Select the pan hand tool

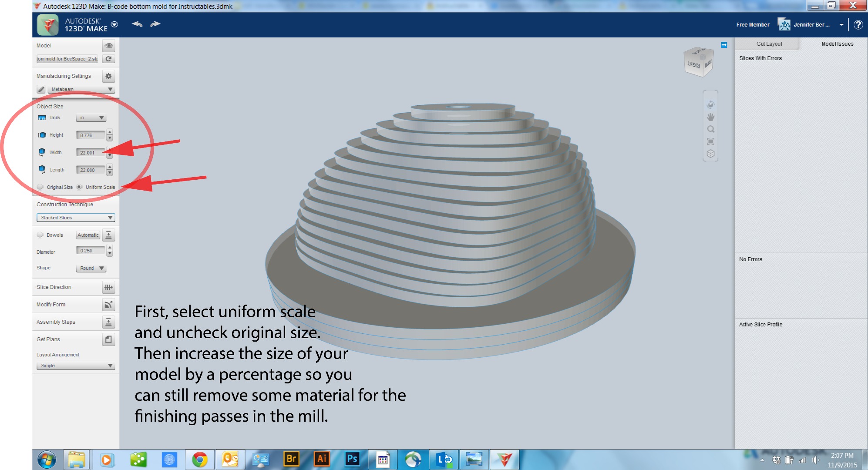coord(710,117)
